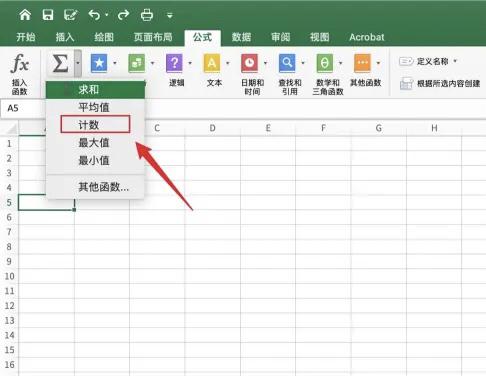Screen dimensions: 486x376
Task: Open the 视图 tab
Action: 319,37
